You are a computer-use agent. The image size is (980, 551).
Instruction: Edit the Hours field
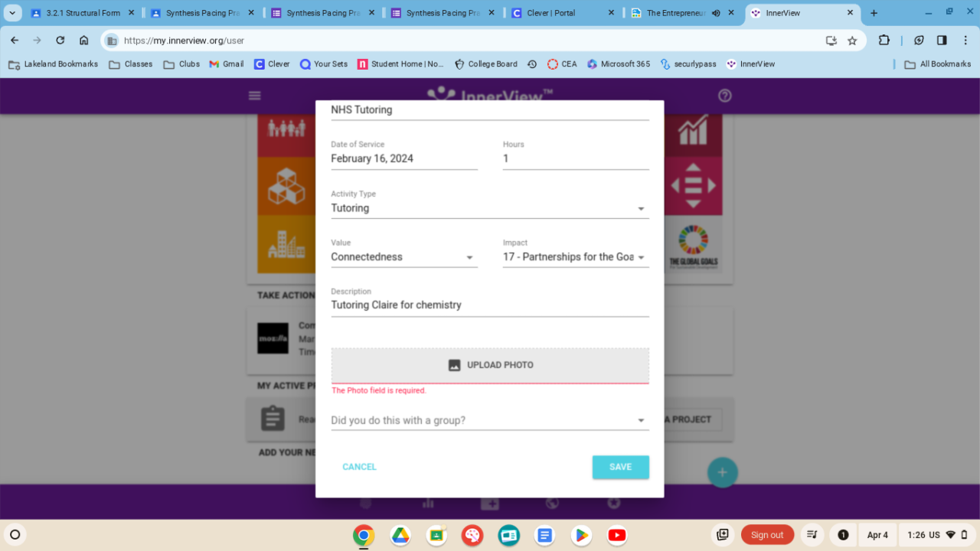coord(576,158)
